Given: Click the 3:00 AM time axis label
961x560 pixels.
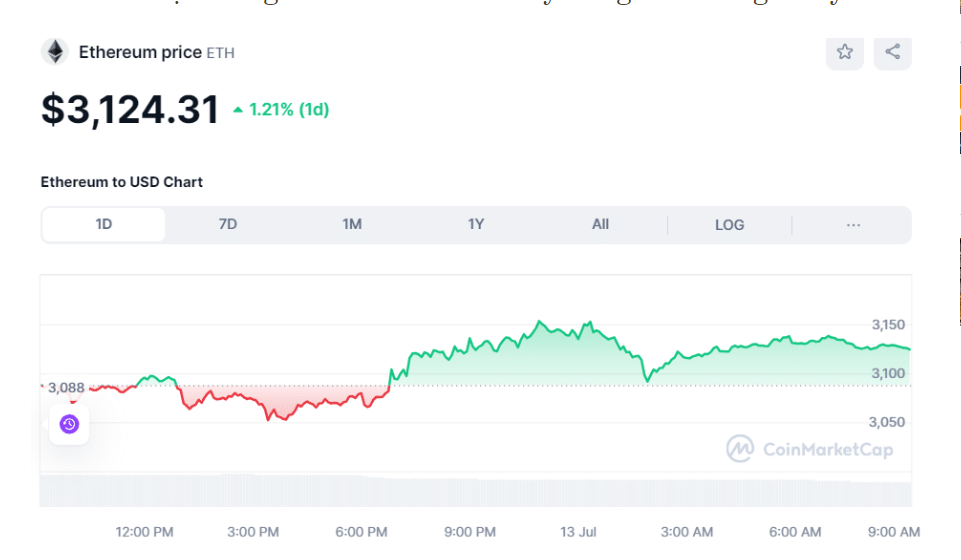Looking at the screenshot, I should point(686,532).
